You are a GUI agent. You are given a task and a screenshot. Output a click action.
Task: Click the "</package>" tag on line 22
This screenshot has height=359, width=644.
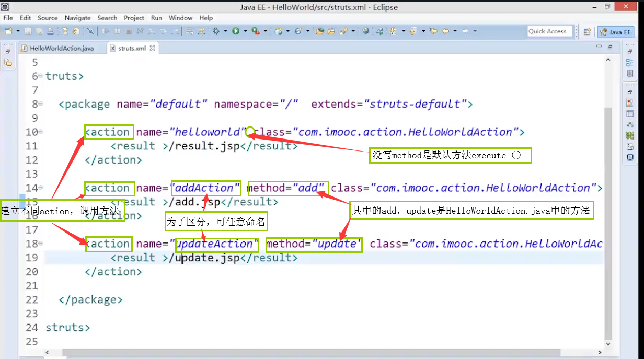pyautogui.click(x=90, y=299)
